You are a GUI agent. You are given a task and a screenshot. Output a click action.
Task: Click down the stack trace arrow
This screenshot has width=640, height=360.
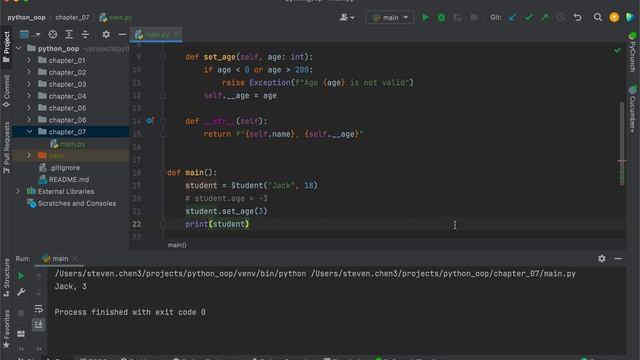pos(38,292)
